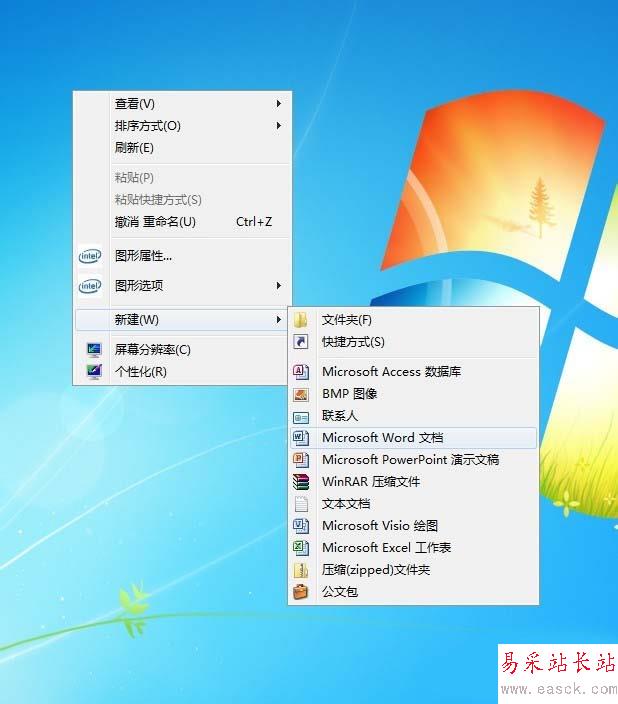Click the screen resolution monitor icon
618x704 pixels.
94,349
